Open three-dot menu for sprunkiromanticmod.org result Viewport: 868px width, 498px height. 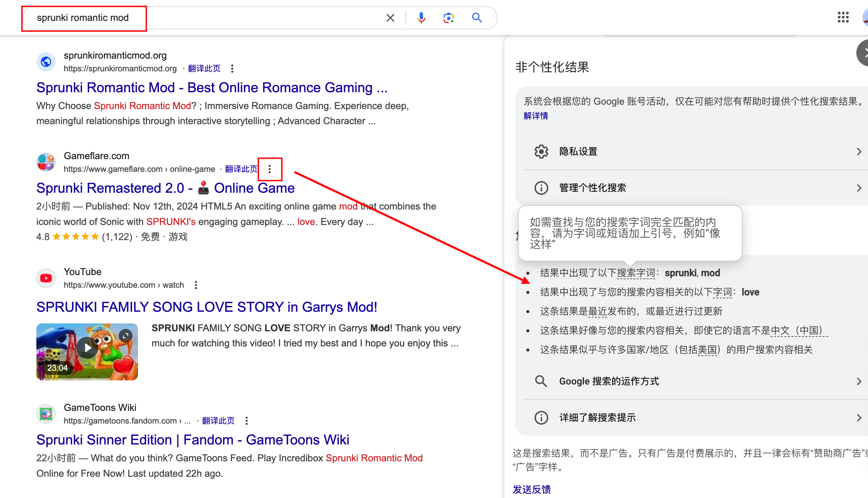(232, 69)
